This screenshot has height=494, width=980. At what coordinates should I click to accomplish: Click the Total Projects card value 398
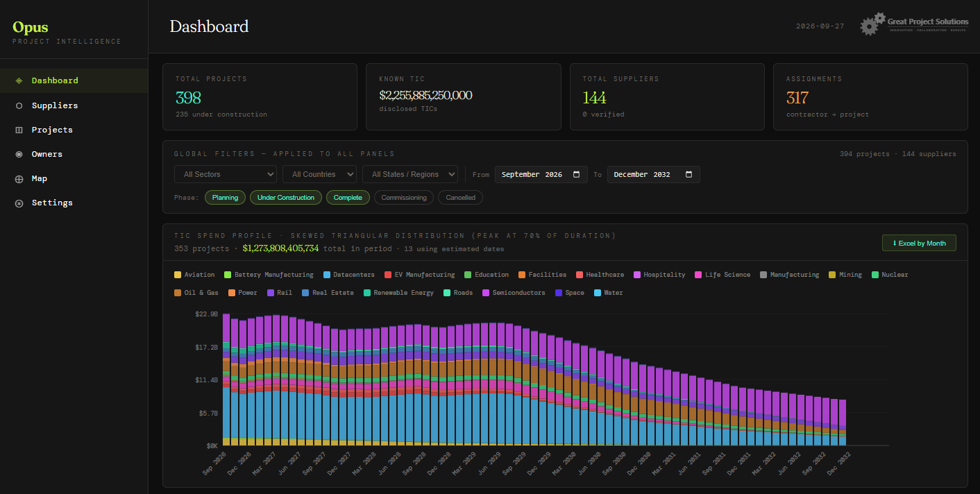188,97
